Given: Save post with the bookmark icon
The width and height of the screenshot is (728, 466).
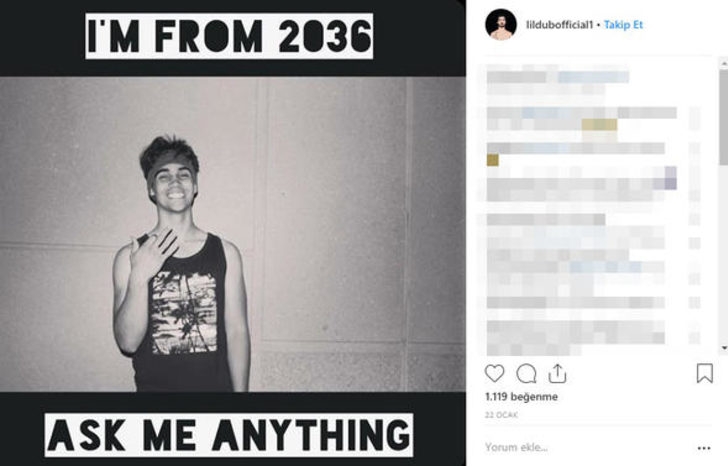Looking at the screenshot, I should click(x=704, y=373).
